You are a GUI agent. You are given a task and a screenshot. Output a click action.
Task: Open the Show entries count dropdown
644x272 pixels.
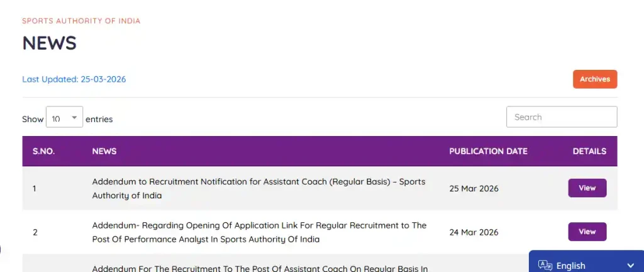[64, 118]
